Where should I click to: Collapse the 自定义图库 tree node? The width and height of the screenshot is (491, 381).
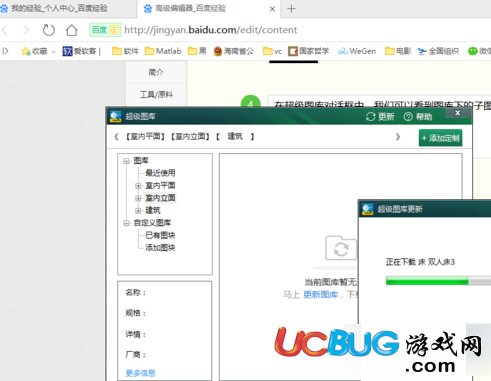(126, 223)
